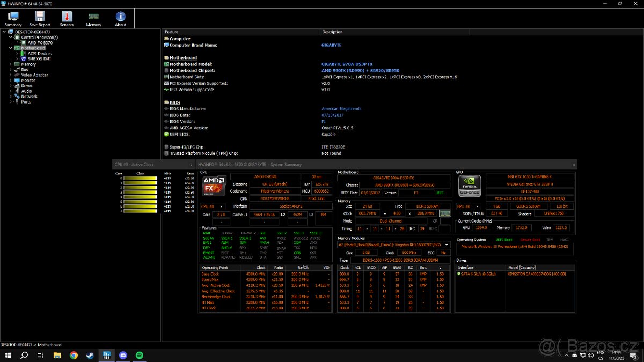Screen dimensions: 644x362
Task: Launch Steam from the taskbar
Action: [89, 356]
